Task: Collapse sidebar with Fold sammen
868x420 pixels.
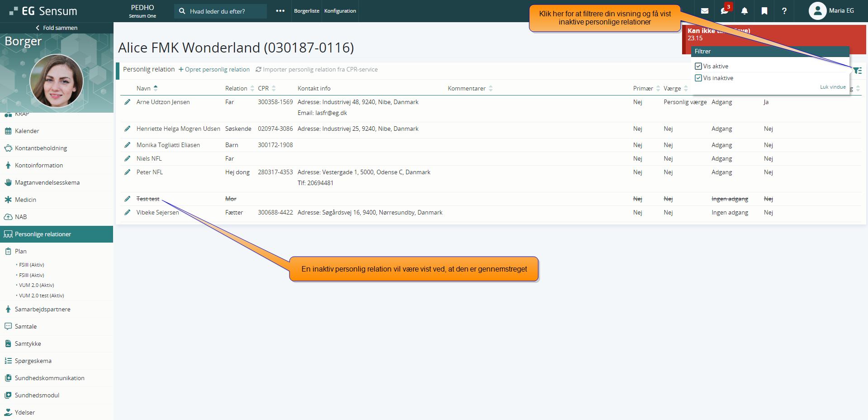Action: [x=57, y=28]
